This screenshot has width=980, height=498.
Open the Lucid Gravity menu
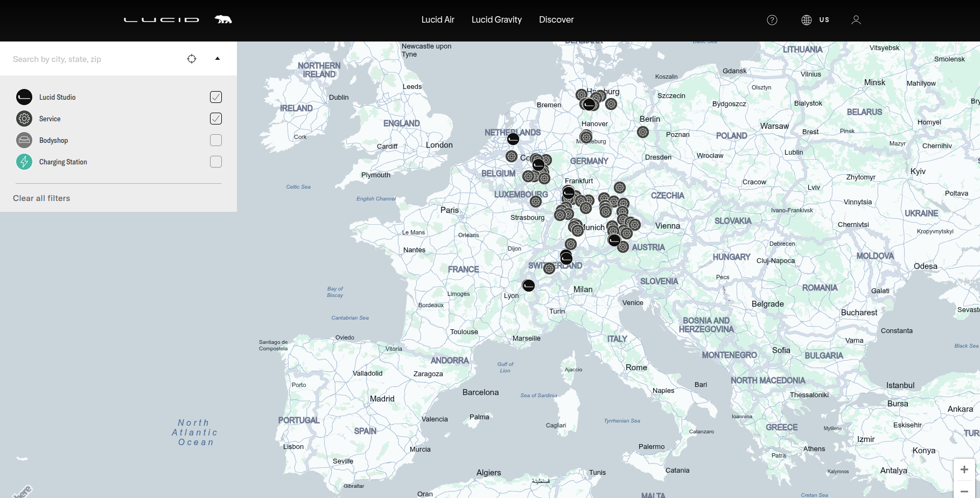(x=496, y=20)
